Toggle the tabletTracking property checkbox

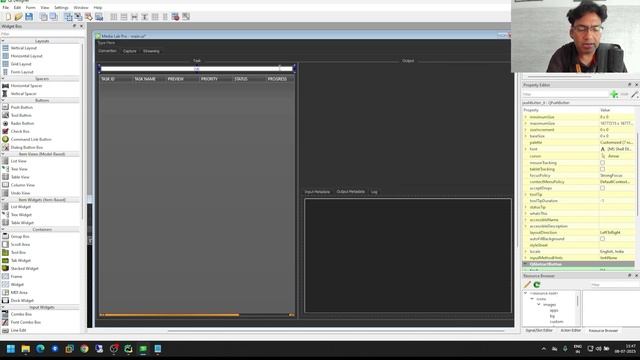pos(602,169)
